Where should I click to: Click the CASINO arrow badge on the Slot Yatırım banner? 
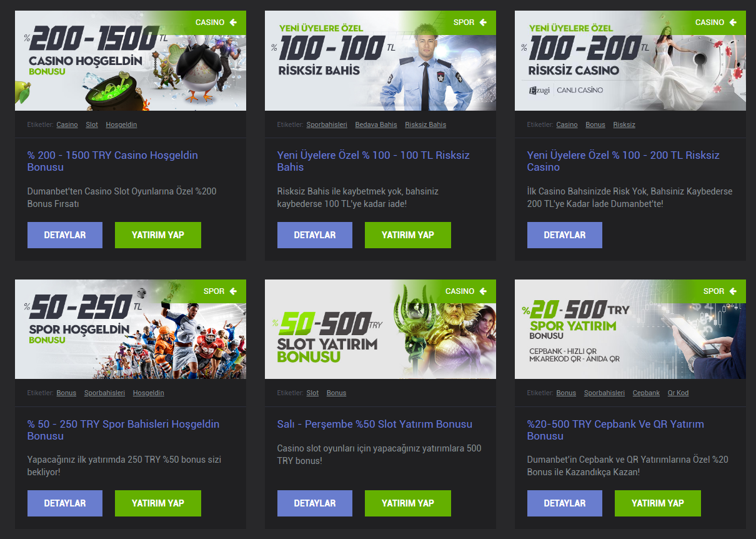(x=466, y=291)
